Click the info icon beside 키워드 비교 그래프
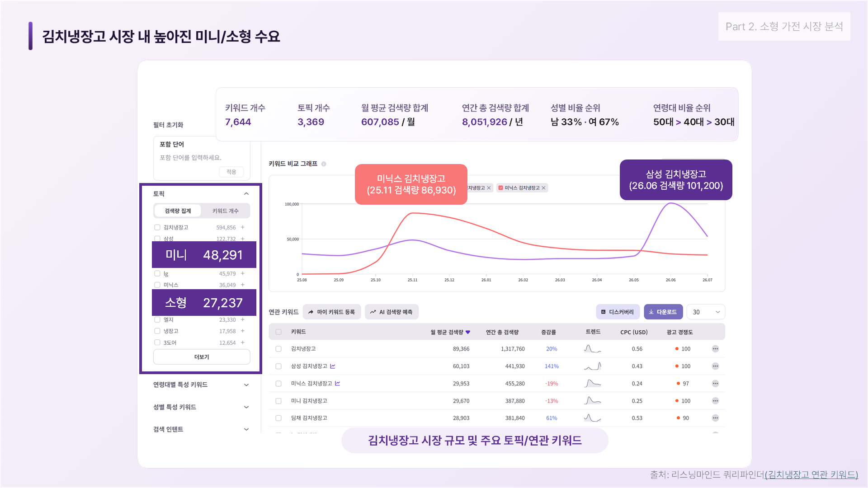 (324, 164)
